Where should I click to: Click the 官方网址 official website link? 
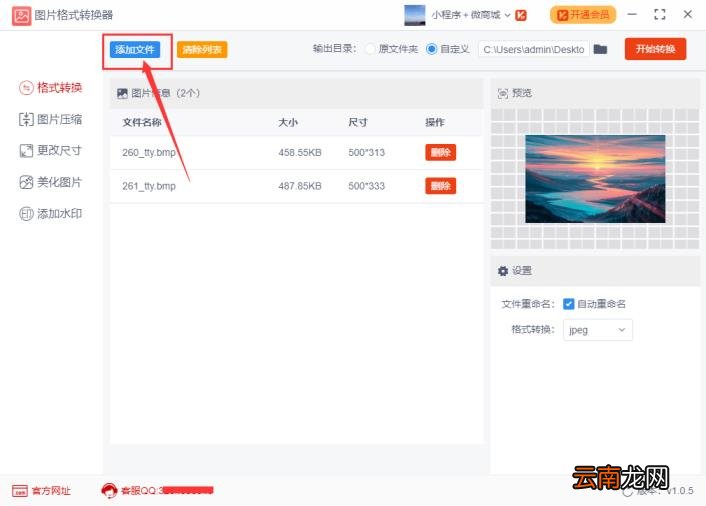pos(51,491)
